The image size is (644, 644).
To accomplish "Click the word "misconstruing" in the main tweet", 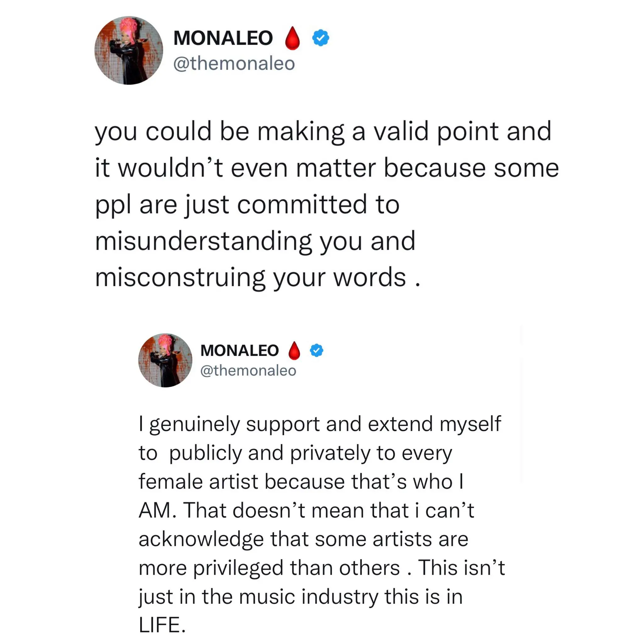I will [180, 278].
